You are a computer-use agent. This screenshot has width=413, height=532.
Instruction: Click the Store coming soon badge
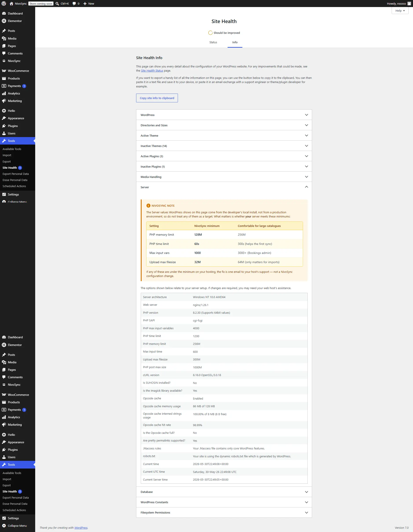[x=41, y=4]
